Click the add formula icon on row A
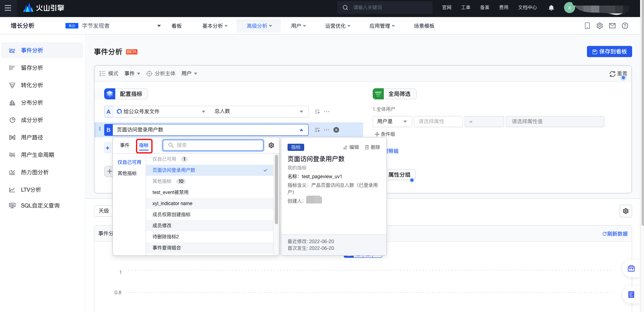Image resolution: width=644 pixels, height=312 pixels. 317,112
